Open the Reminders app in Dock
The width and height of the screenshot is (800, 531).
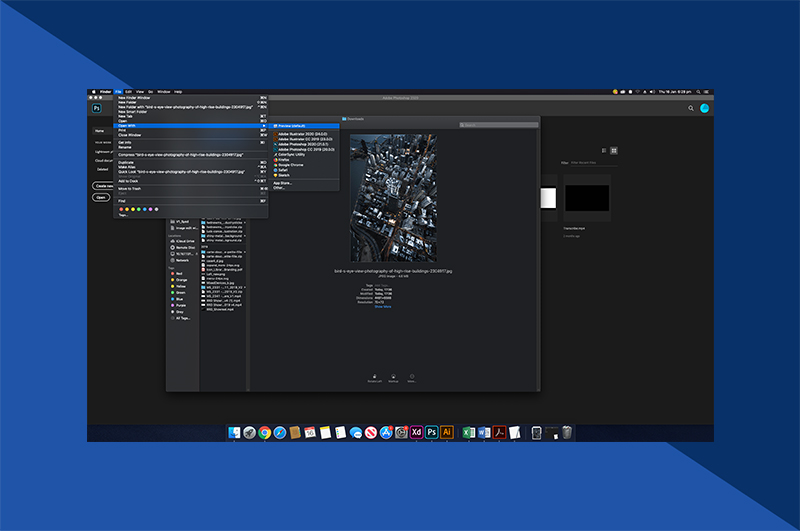pyautogui.click(x=340, y=433)
